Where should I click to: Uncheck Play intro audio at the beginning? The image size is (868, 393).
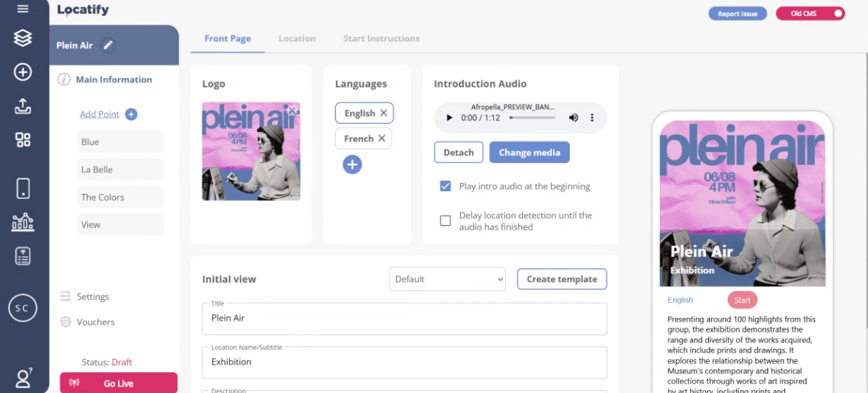coord(445,186)
